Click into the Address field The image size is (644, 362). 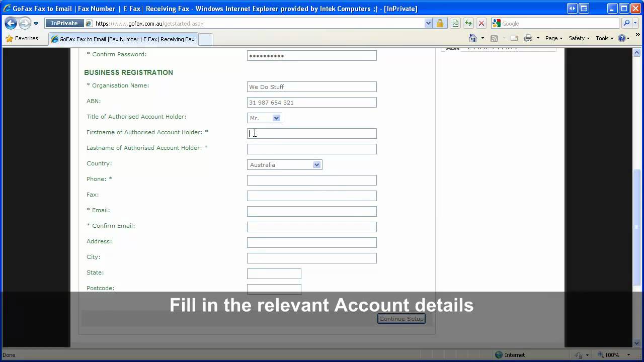tap(312, 242)
